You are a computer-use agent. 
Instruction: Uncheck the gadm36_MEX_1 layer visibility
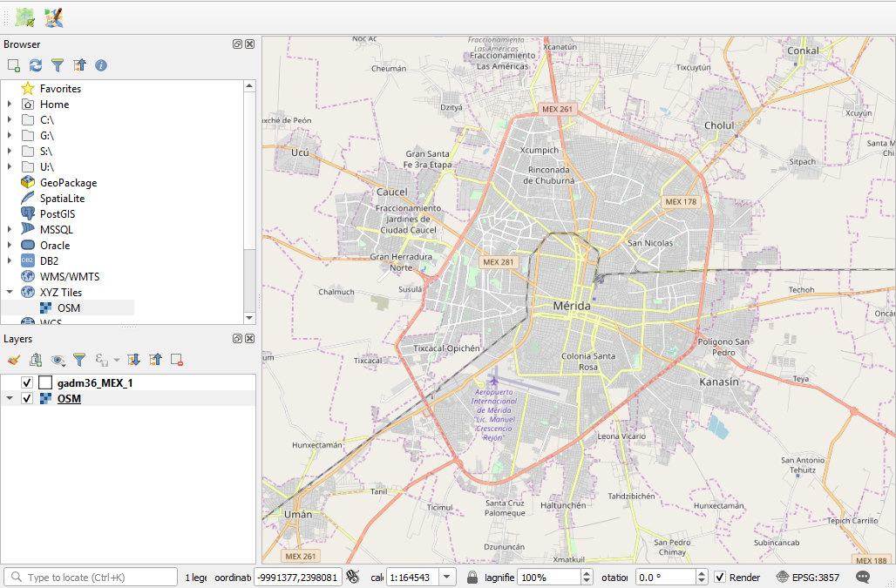pos(27,382)
